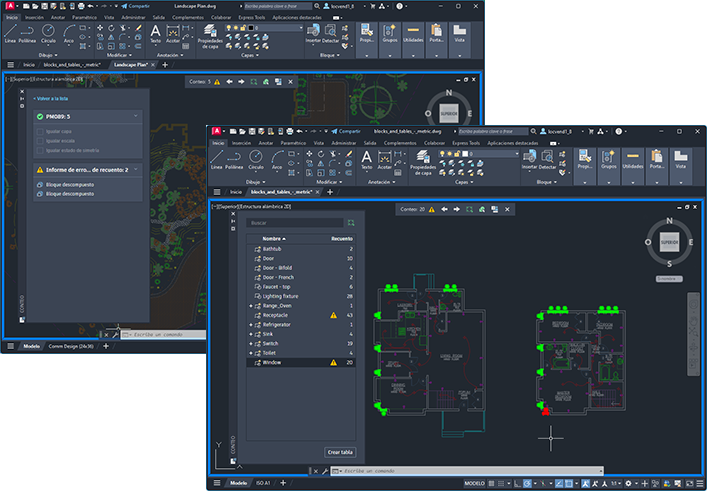Click the warning icon on the Window row
707x491 pixels.
point(333,363)
